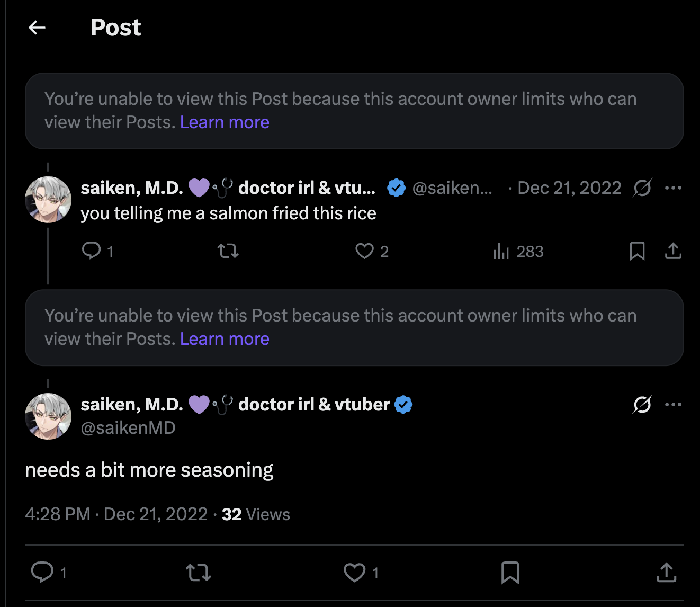The width and height of the screenshot is (700, 607).
Task: Open Grok icon beside Dec 21, 2022 date
Action: tap(642, 188)
